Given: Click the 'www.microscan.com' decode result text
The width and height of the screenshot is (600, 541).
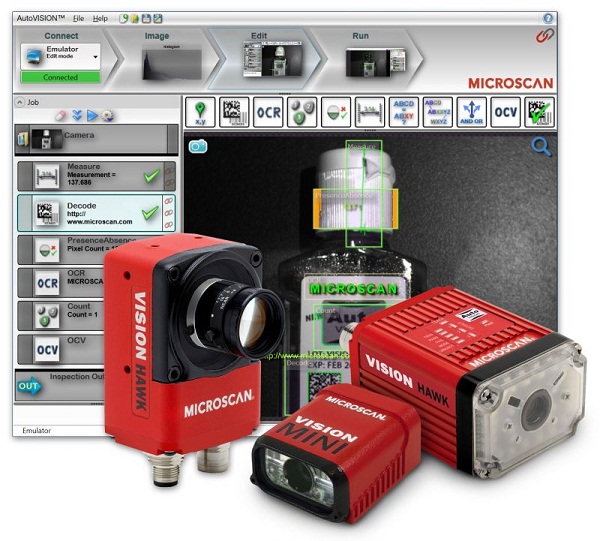Looking at the screenshot, I should 99,222.
